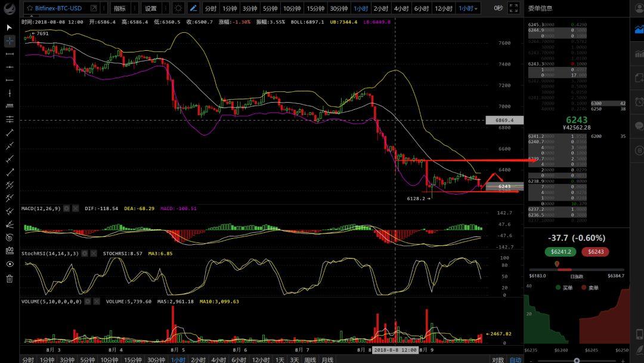Viewport: 644px width, 363px height.
Task: Click 6200 row in order depth list
Action: pos(608,136)
